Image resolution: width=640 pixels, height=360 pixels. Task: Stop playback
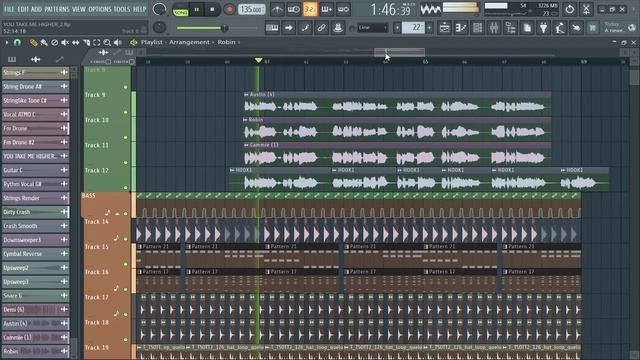click(x=212, y=9)
